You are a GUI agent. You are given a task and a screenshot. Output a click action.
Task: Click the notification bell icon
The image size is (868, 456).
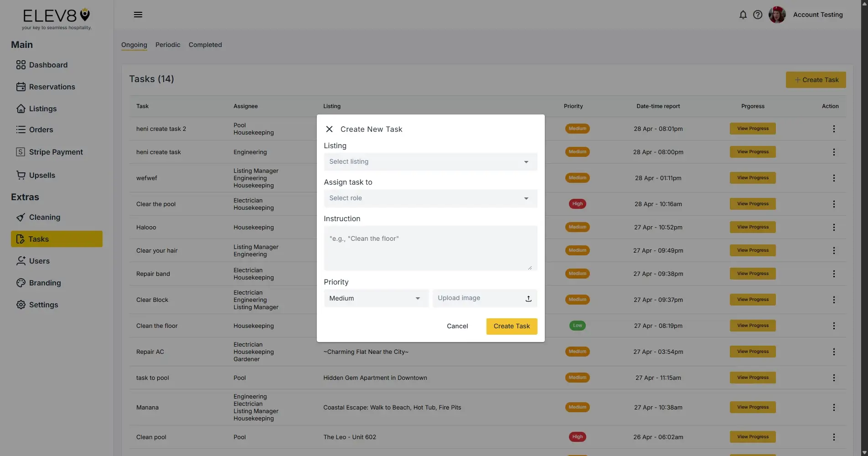(x=743, y=15)
